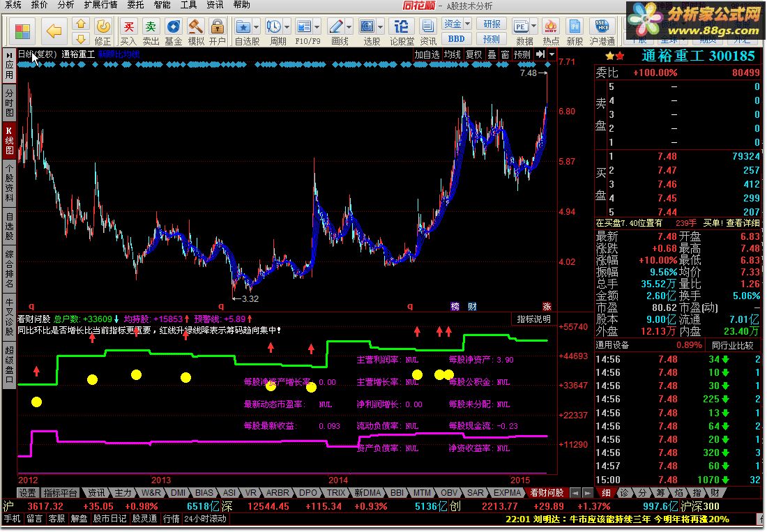Click the 加自选 button

pyautogui.click(x=427, y=55)
